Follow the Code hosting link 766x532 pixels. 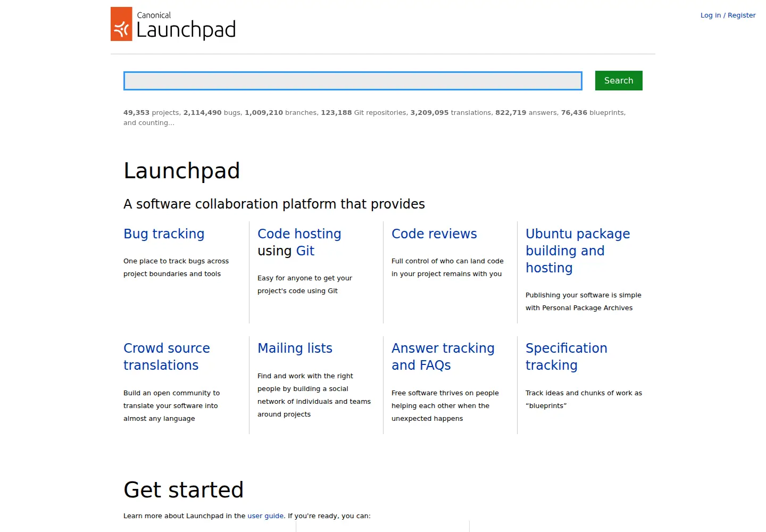click(299, 234)
